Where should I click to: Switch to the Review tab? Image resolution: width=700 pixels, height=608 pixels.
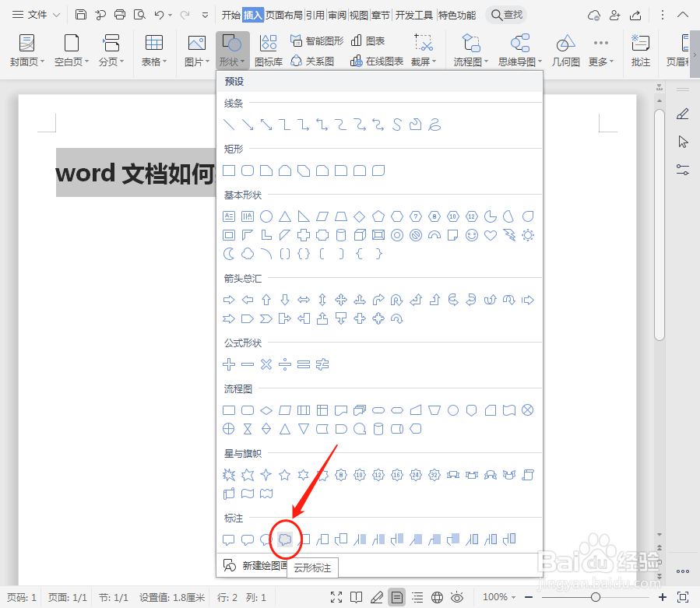coord(337,15)
